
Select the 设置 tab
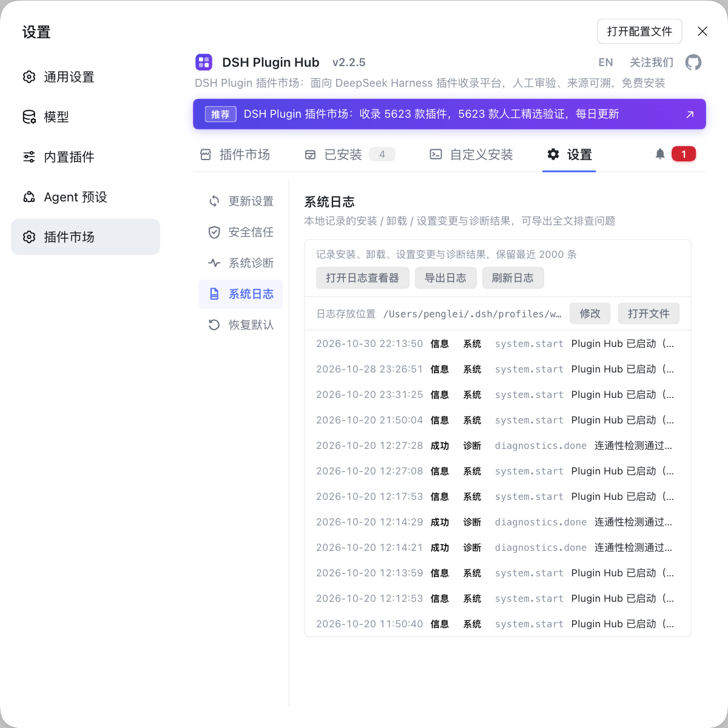click(x=569, y=155)
